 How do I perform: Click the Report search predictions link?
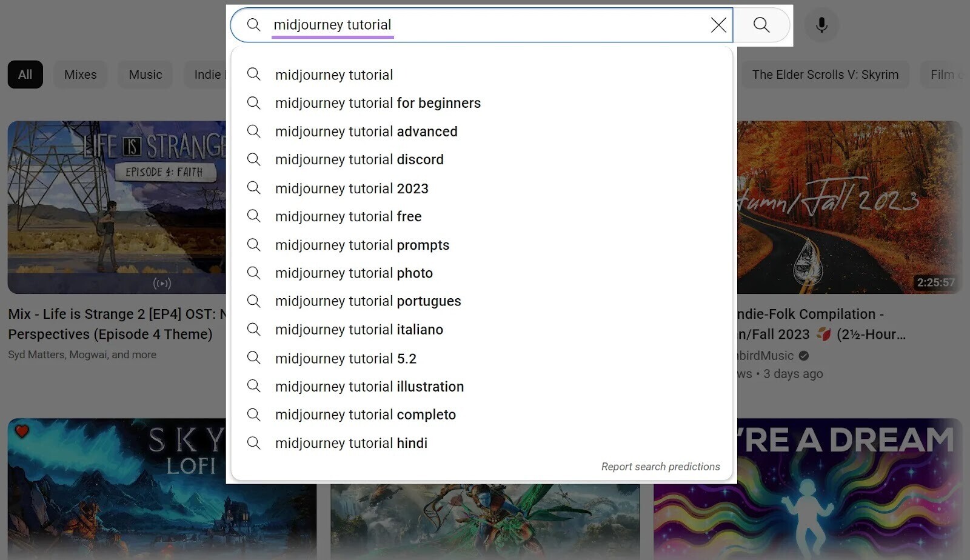660,466
